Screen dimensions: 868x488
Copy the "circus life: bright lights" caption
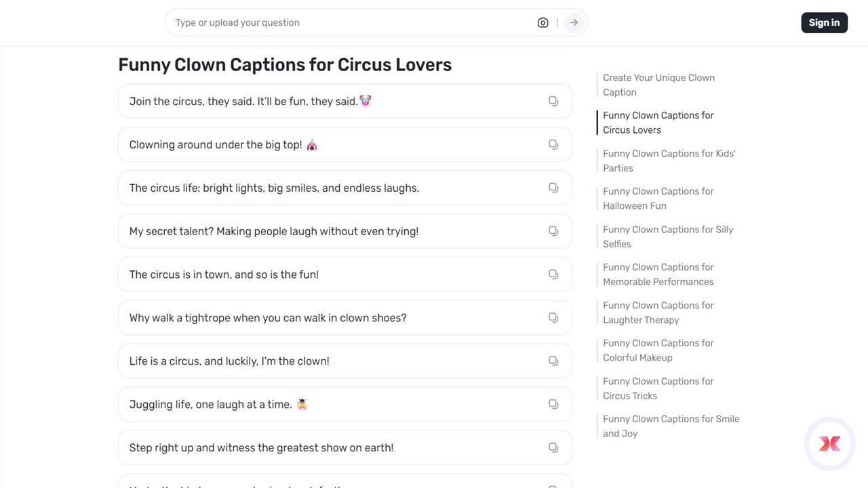click(x=553, y=188)
